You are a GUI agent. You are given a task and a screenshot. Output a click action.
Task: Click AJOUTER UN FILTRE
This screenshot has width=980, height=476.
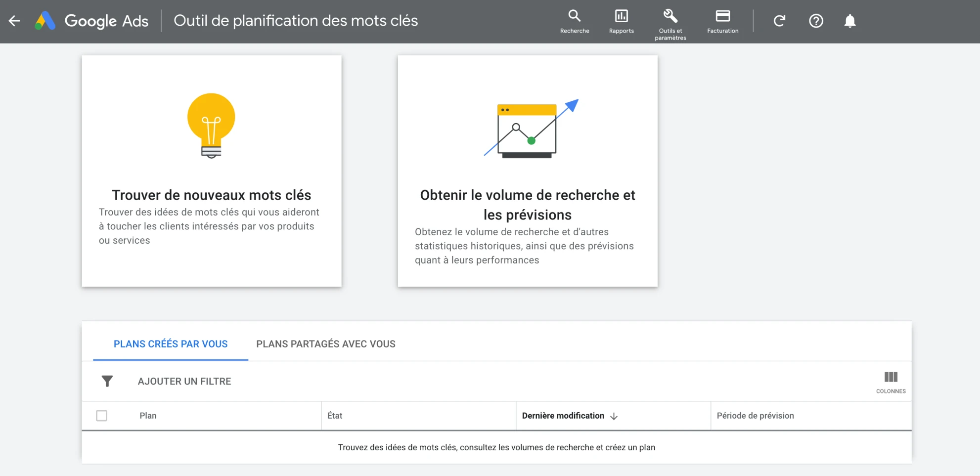184,381
